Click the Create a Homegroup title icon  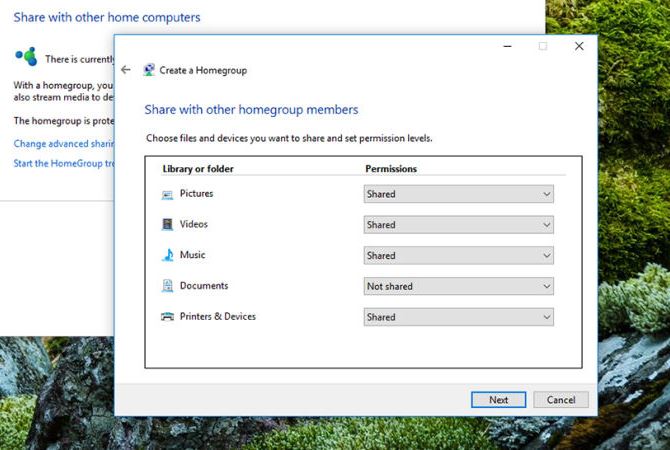149,70
